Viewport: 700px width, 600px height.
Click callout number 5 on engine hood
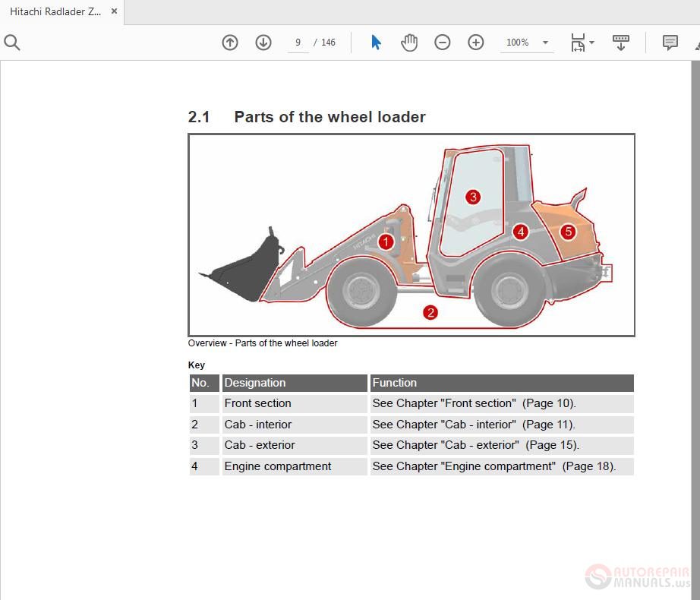[x=569, y=232]
